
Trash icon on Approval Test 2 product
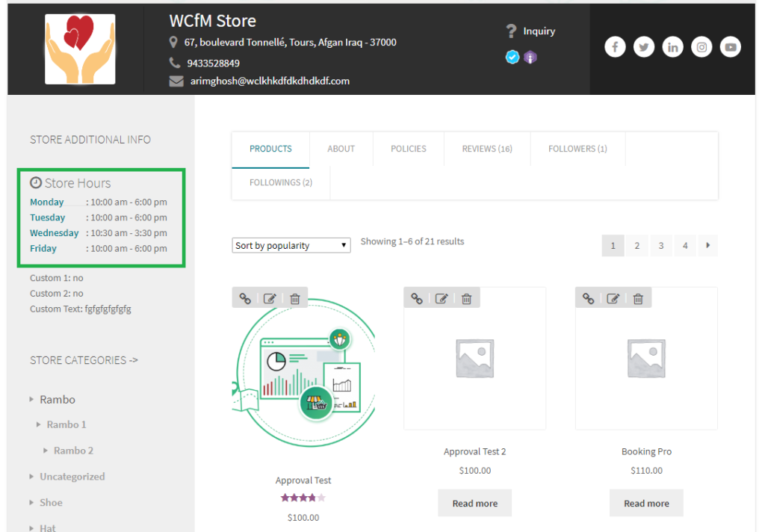pos(466,298)
